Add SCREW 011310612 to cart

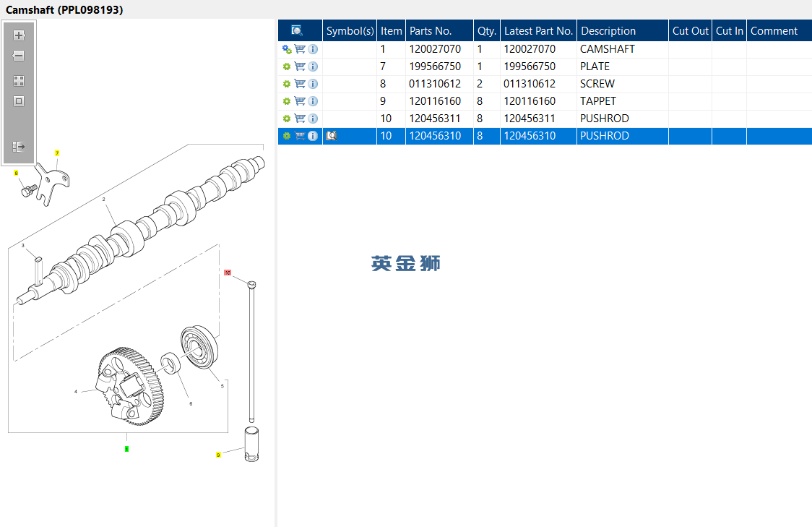point(300,83)
